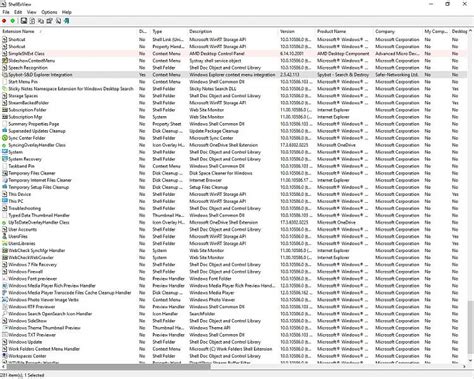Select Work Folders Context Menu Handler row
Image resolution: width=474 pixels, height=379 pixels.
pos(234,349)
